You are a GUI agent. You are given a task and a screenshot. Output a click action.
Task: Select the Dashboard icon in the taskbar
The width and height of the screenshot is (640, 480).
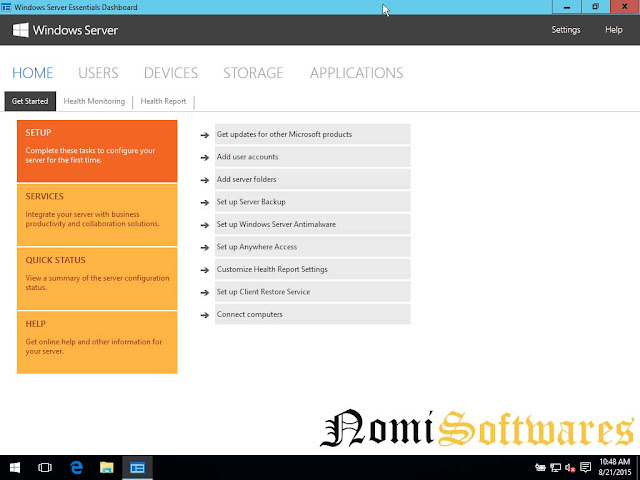[137, 467]
